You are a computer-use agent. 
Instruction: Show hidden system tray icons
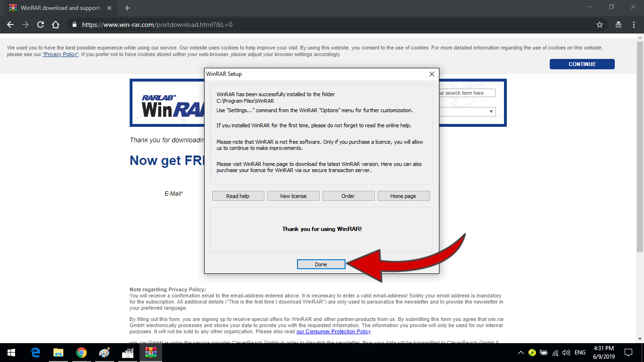521,353
